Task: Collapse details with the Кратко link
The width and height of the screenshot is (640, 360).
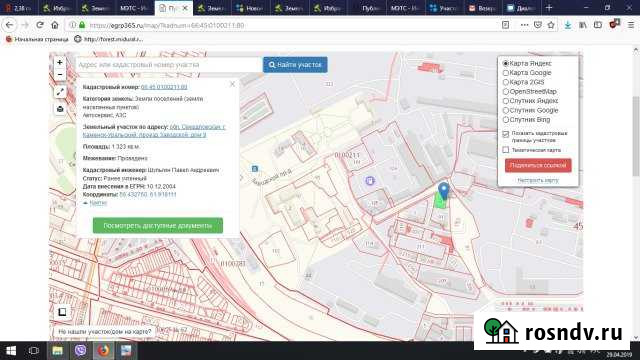Action: point(98,202)
